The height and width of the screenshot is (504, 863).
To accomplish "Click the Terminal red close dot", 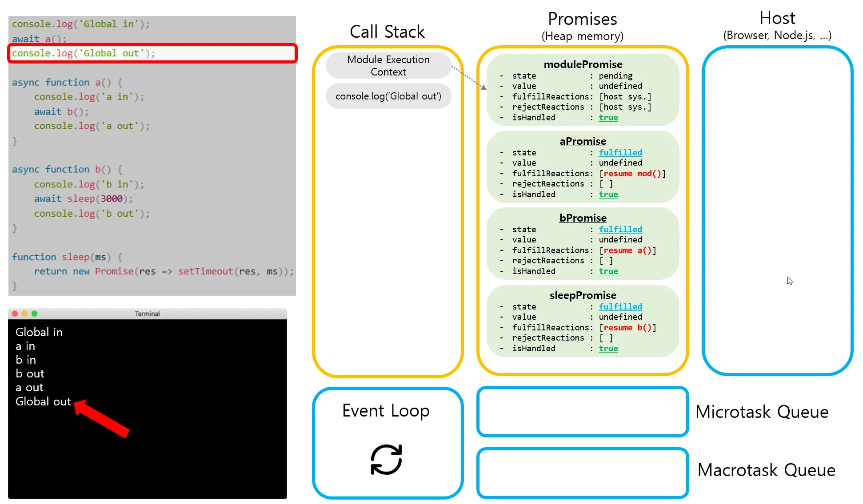I will coord(15,314).
